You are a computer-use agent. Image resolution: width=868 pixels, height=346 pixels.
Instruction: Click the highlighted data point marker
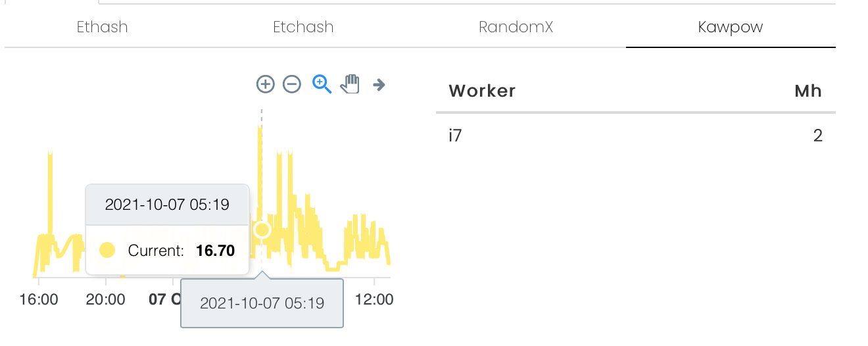[262, 230]
